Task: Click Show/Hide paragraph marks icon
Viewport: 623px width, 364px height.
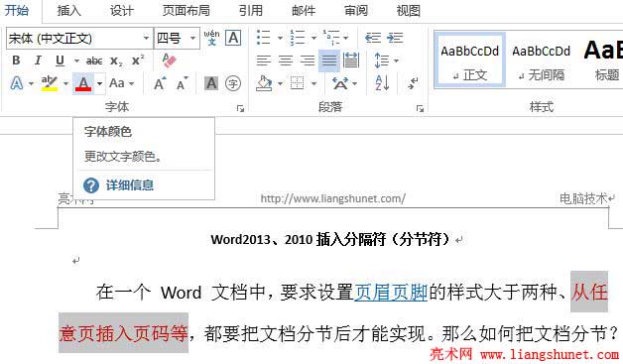Action: [413, 83]
